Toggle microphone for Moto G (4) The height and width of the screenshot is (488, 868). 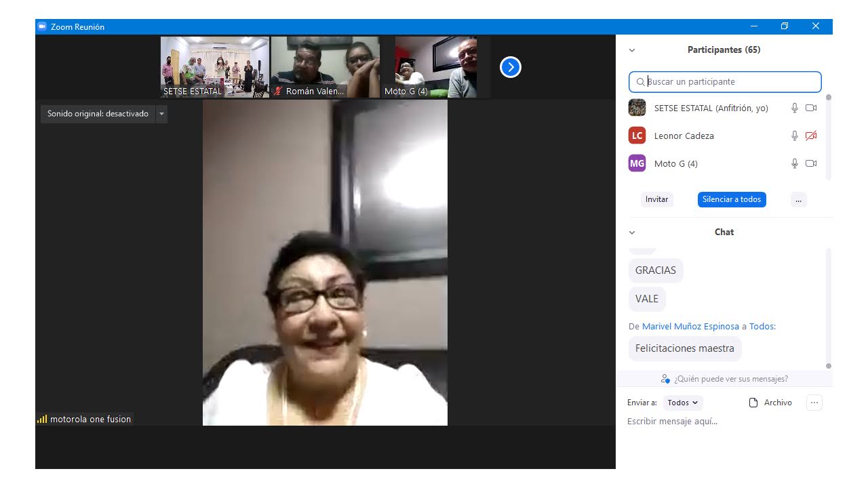point(795,163)
